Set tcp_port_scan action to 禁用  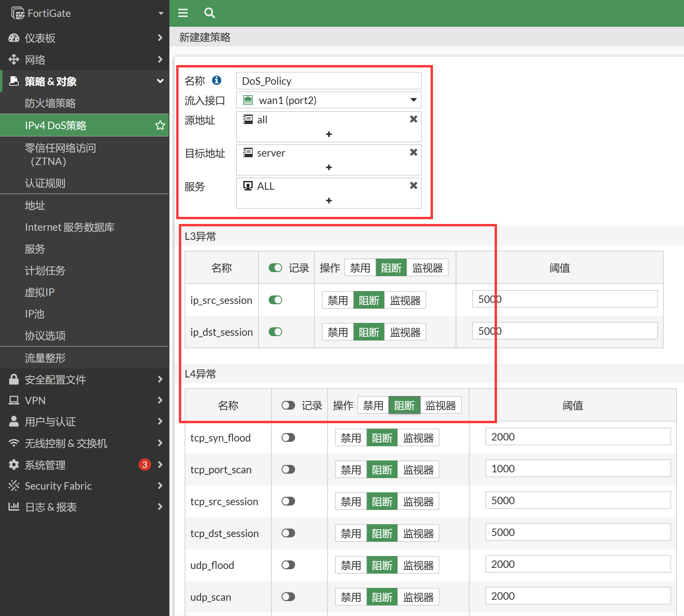click(x=351, y=469)
